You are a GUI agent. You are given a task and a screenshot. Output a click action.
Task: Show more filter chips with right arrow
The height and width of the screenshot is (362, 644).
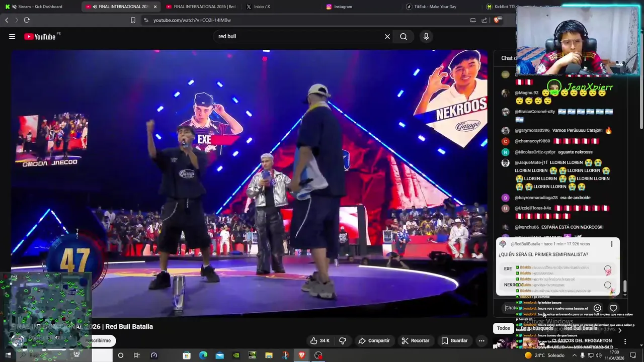619,330
